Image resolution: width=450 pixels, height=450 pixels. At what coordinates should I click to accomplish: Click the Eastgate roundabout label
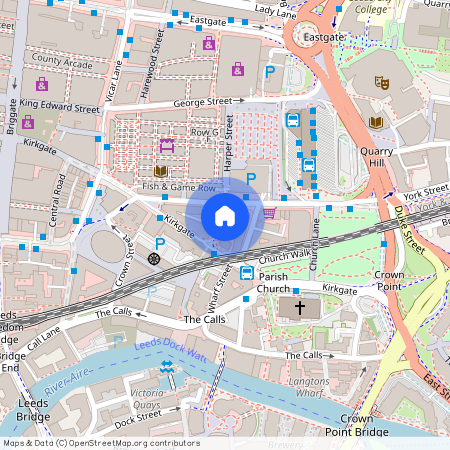click(x=323, y=37)
